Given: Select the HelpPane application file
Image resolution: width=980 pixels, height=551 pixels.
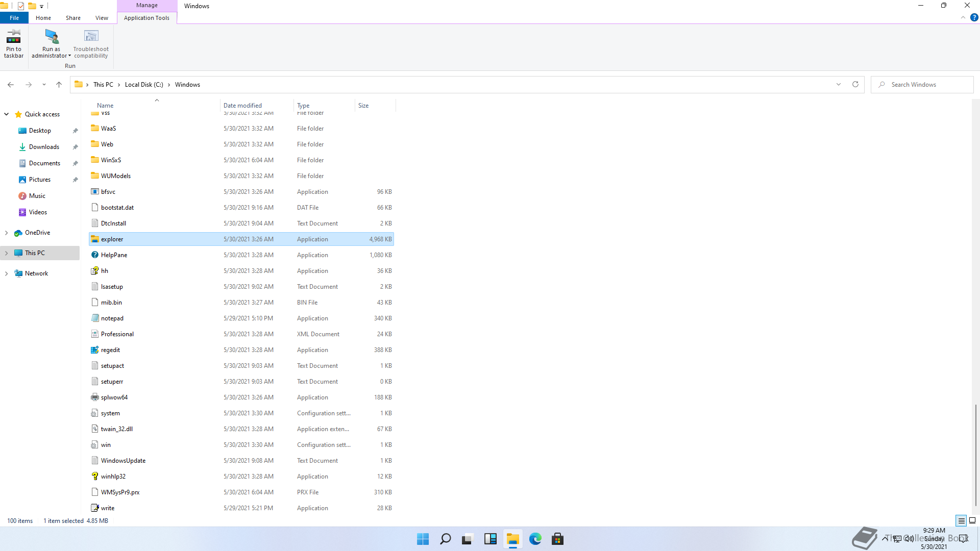Looking at the screenshot, I should coord(114,255).
